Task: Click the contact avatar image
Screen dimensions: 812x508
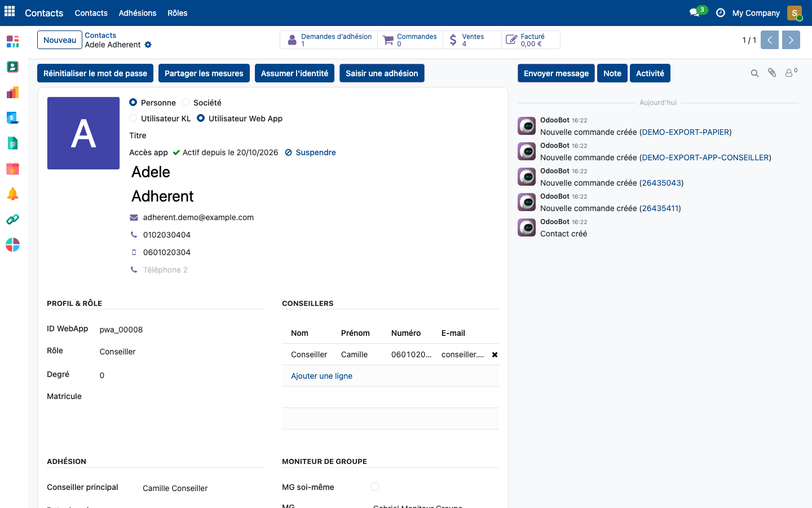Action: [x=83, y=133]
